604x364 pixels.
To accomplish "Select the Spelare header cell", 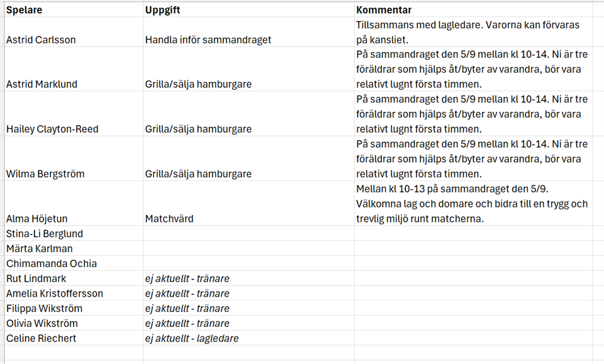I will [74, 9].
